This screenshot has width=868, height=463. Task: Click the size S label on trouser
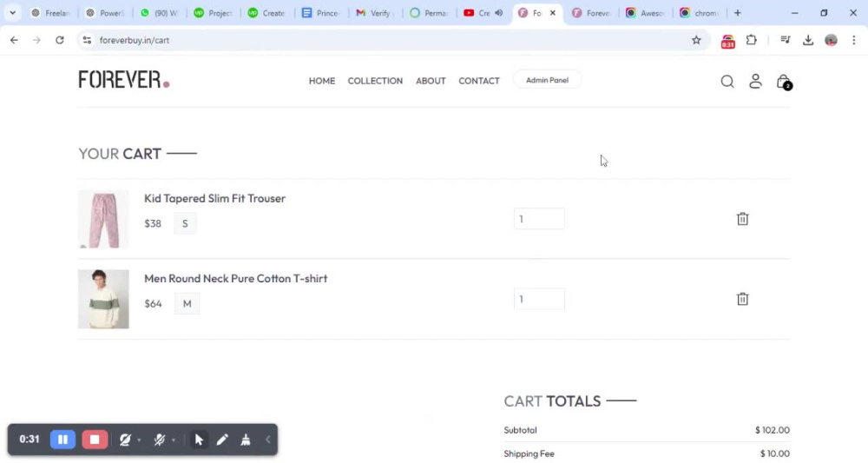(185, 223)
